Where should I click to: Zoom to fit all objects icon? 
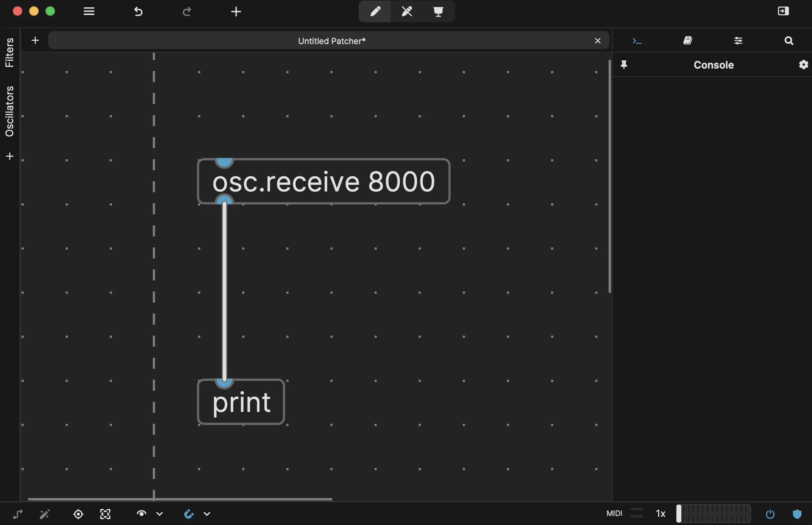pos(105,514)
